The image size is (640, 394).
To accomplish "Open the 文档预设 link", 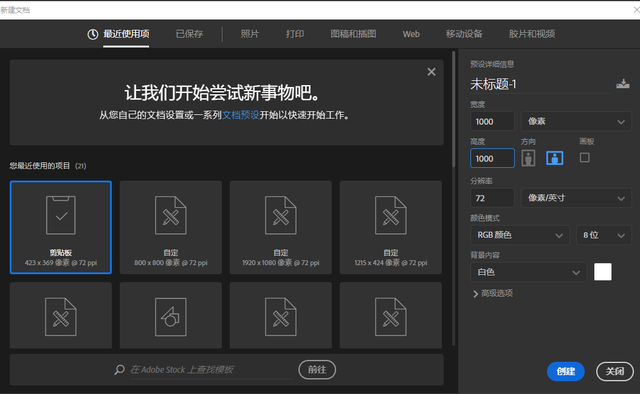I will pos(241,115).
